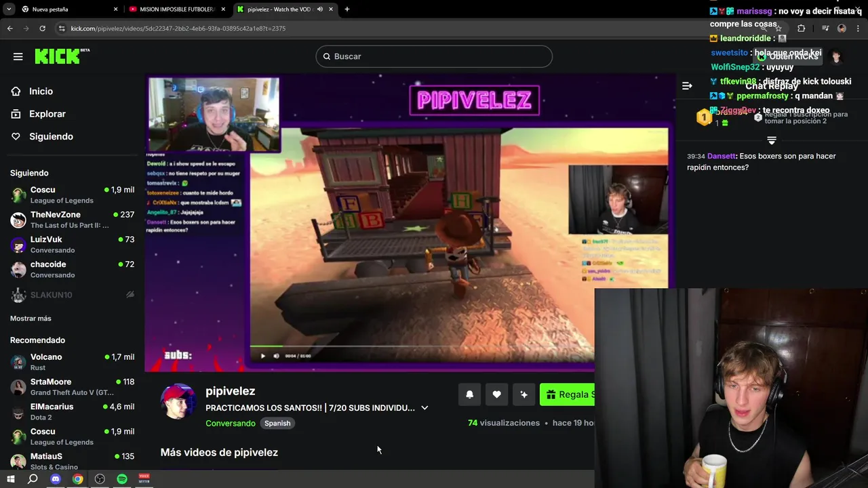Open a new browser tab with plus

347,9
